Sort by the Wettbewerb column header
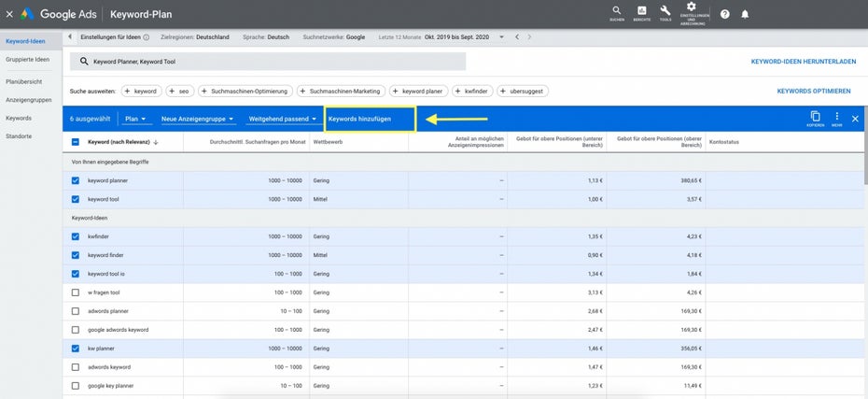 (328, 142)
